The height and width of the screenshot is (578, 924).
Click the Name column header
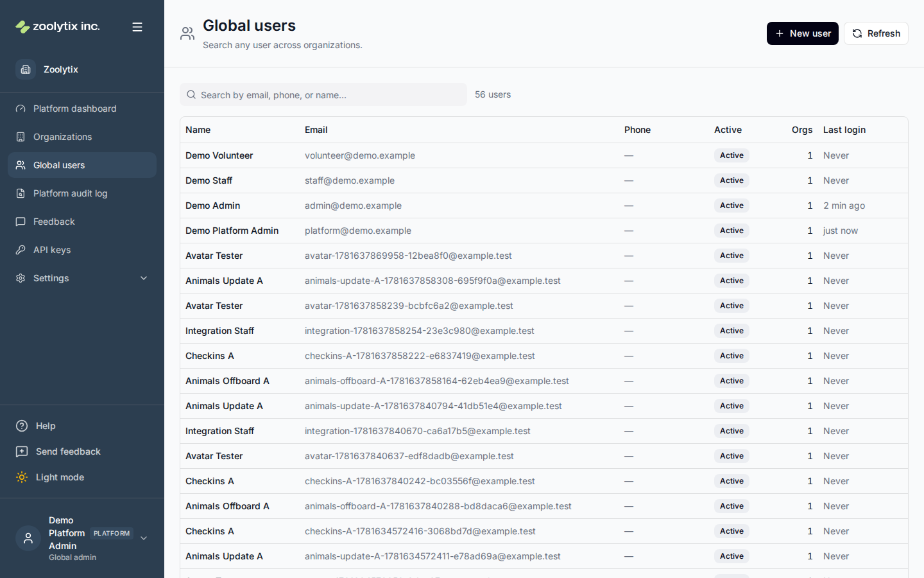[198, 130]
